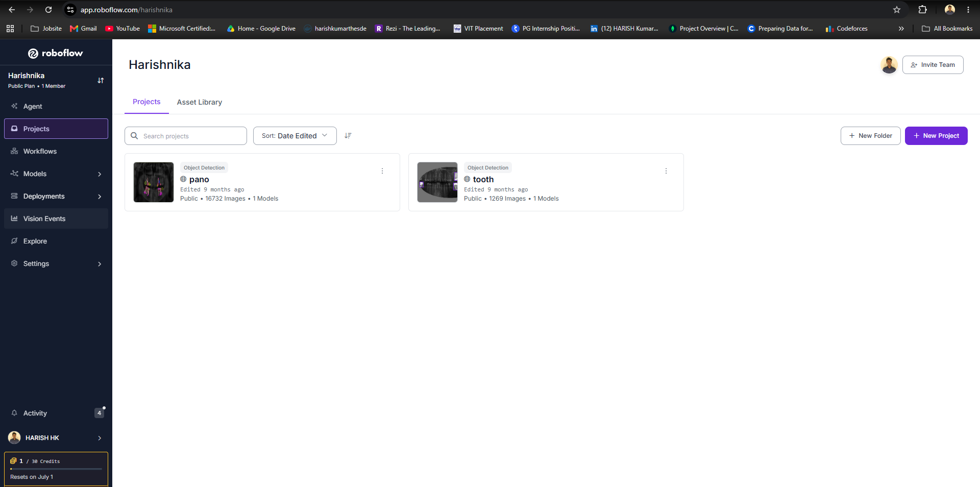
Task: Open the pano project options menu
Action: pyautogui.click(x=382, y=171)
